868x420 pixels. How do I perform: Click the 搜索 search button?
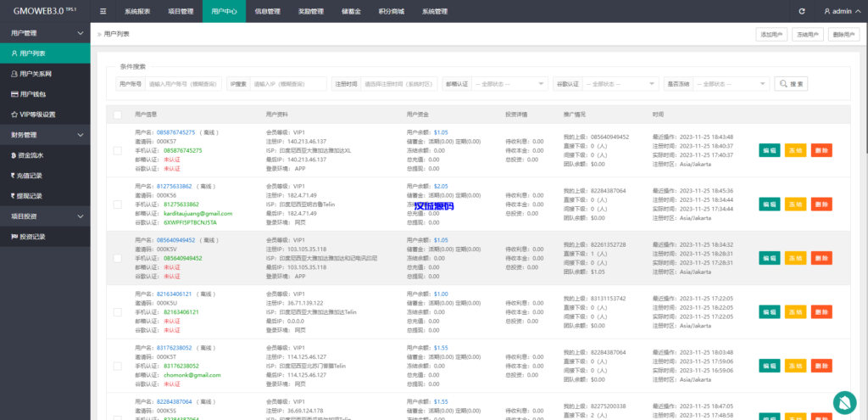(790, 84)
